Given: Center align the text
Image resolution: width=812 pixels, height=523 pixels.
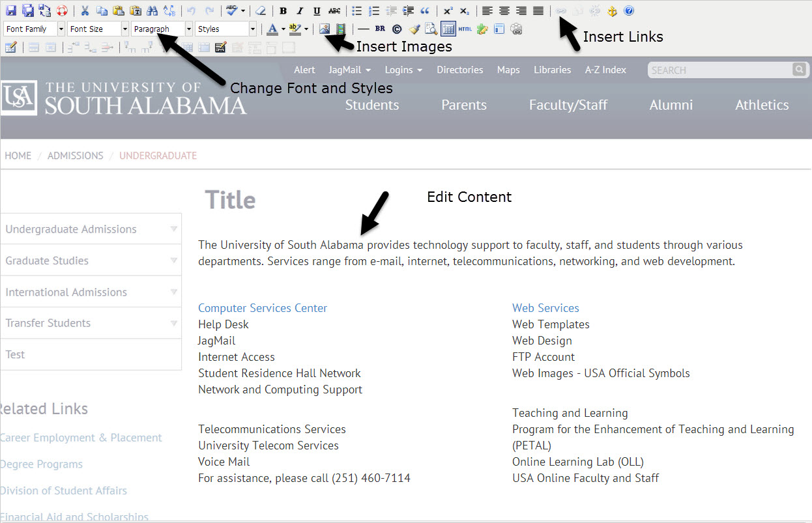Looking at the screenshot, I should (x=504, y=10).
